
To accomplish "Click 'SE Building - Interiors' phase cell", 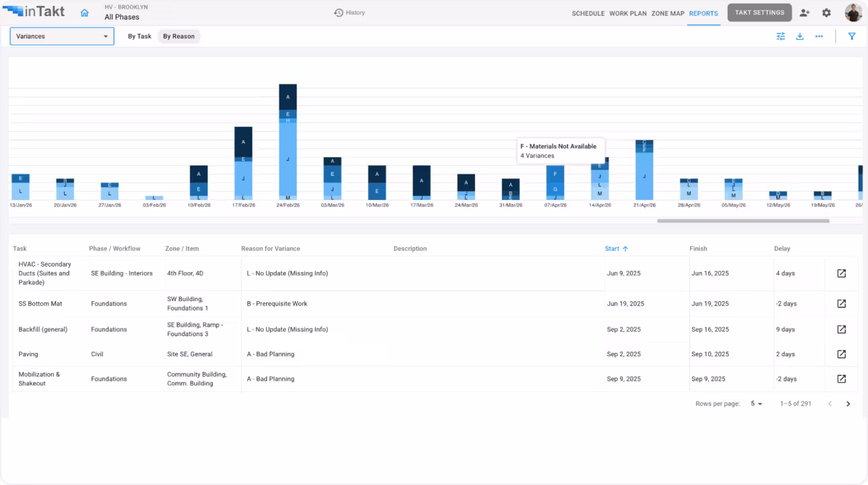I will [x=122, y=273].
